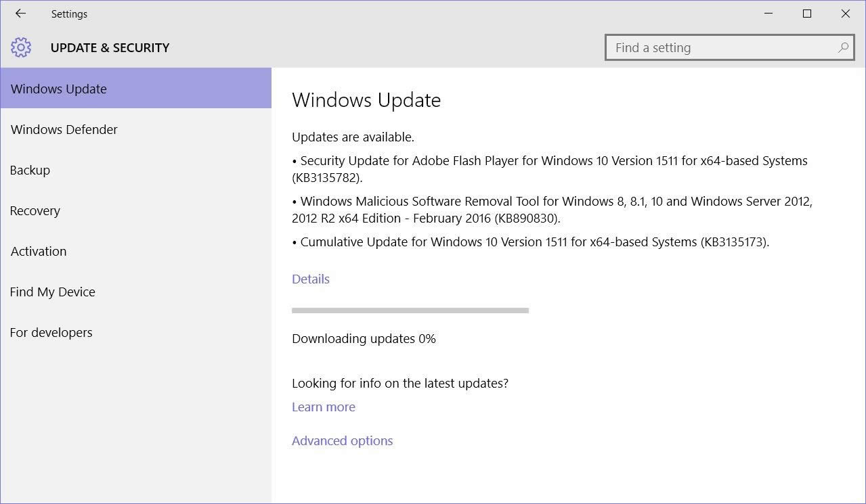Click the UPDATE & SECURITY heading

pyautogui.click(x=110, y=47)
